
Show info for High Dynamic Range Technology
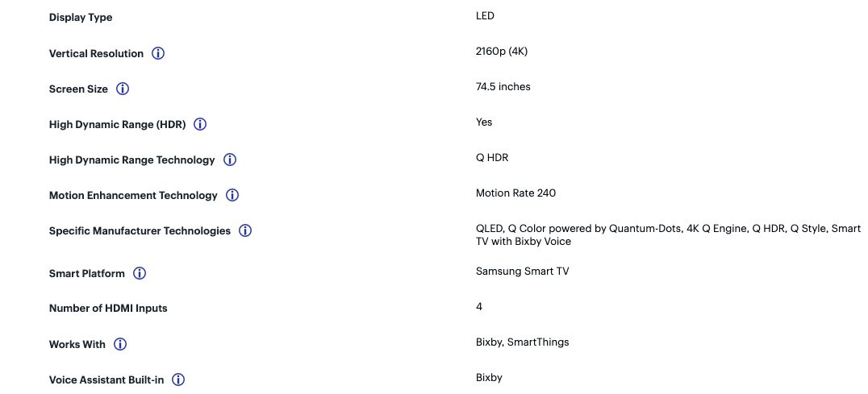point(230,160)
